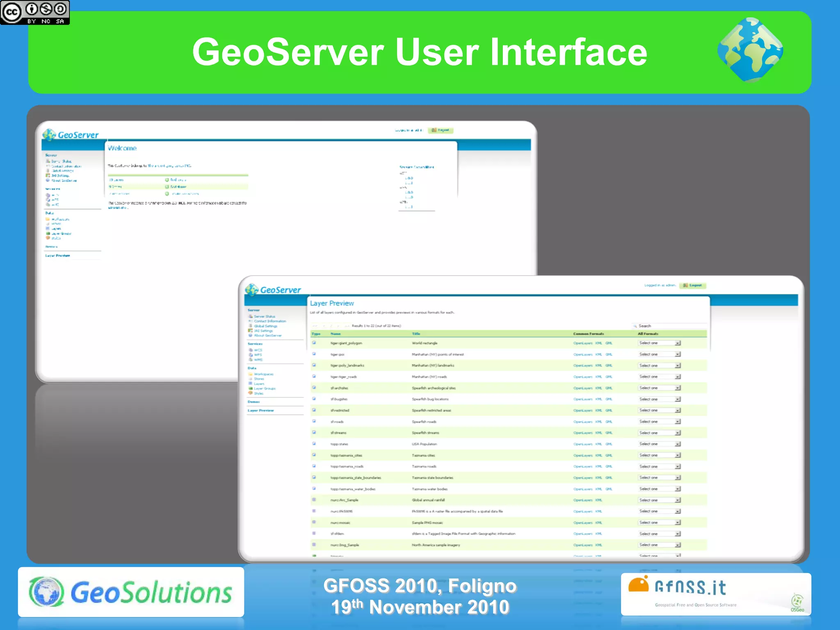The height and width of the screenshot is (630, 840).
Task: Open Server Status in Layer Preview sidebar
Action: point(265,316)
